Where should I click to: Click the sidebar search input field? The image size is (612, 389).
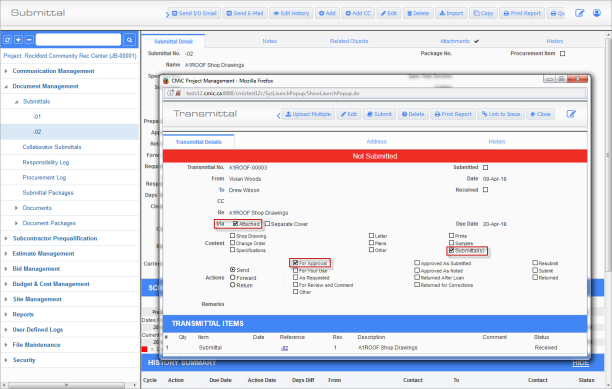78,39
